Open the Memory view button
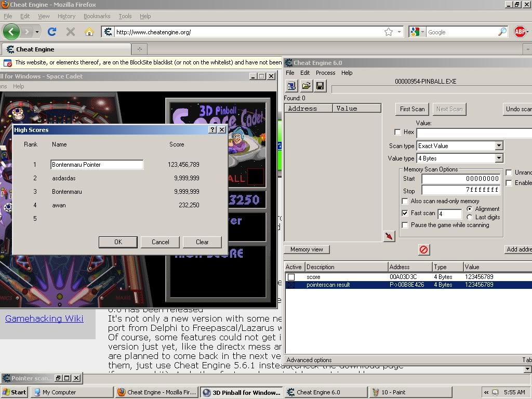This screenshot has height=399, width=532. 307,249
